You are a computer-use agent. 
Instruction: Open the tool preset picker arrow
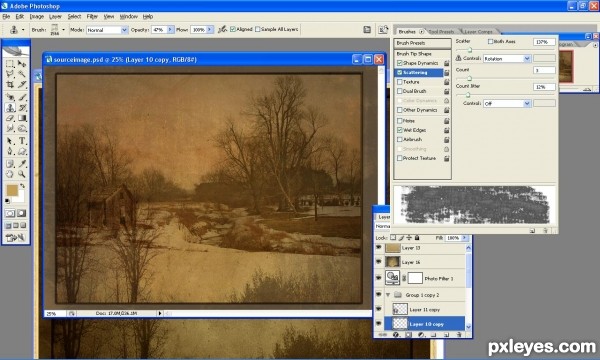23,29
